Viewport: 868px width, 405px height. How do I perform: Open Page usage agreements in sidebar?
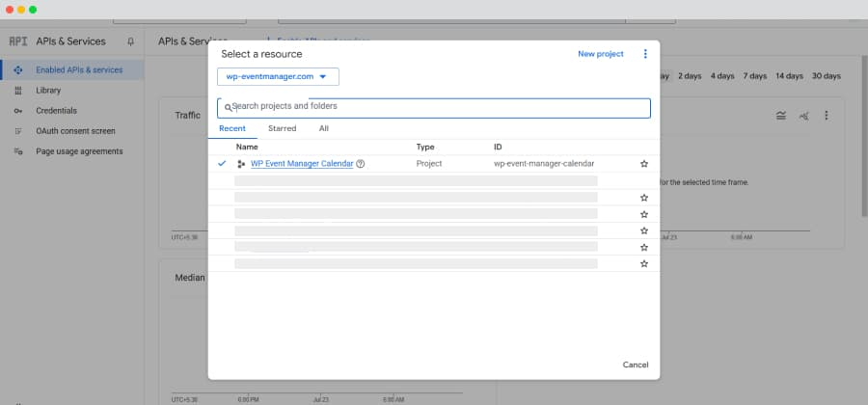coord(79,151)
